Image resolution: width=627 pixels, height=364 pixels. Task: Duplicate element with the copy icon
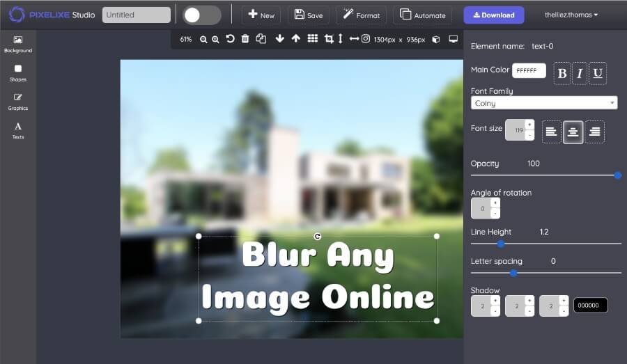point(261,39)
